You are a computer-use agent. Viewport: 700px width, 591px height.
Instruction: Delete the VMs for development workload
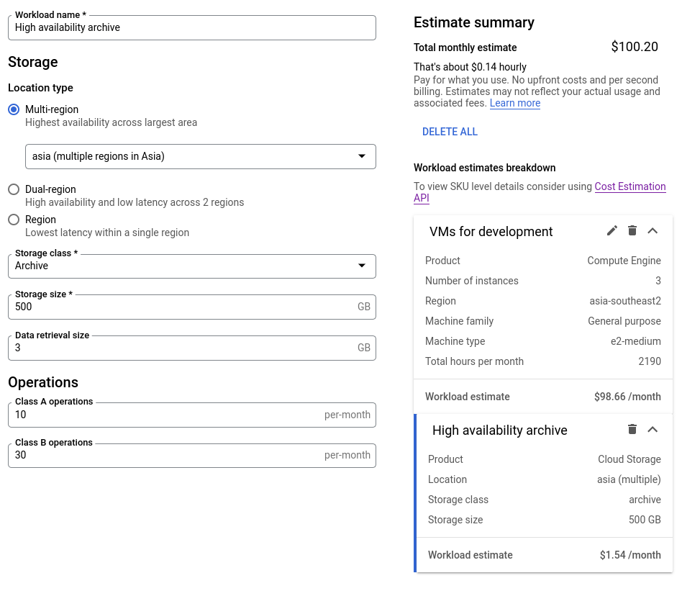[632, 230]
